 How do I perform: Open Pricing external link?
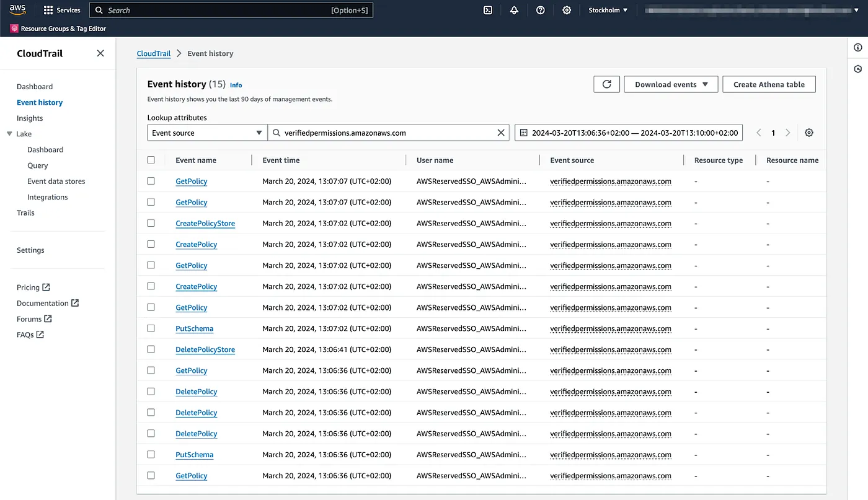(x=33, y=287)
